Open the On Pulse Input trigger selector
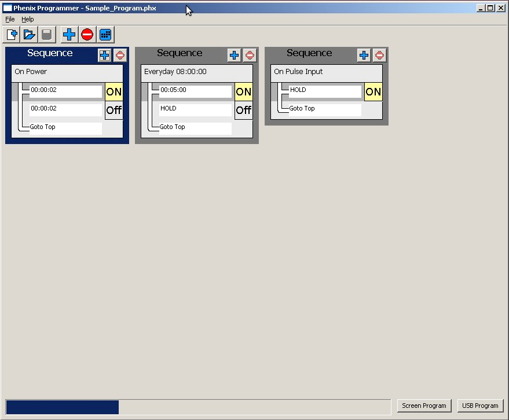This screenshot has width=509, height=420. point(326,72)
